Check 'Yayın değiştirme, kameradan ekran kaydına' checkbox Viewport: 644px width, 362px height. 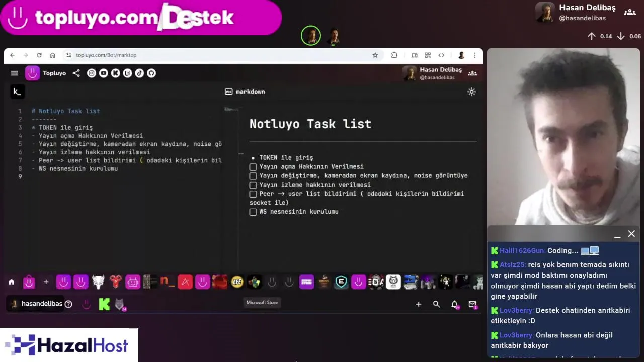click(x=253, y=176)
